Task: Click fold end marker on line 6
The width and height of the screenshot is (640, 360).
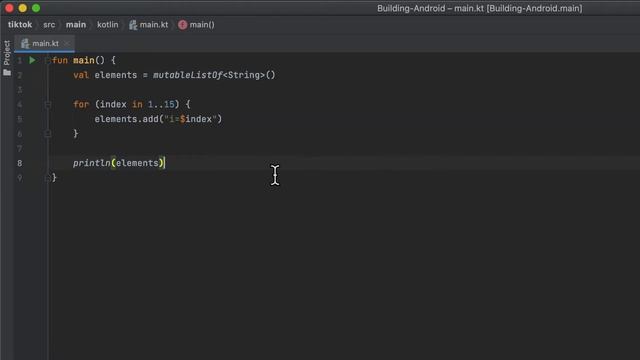Action: (47, 133)
